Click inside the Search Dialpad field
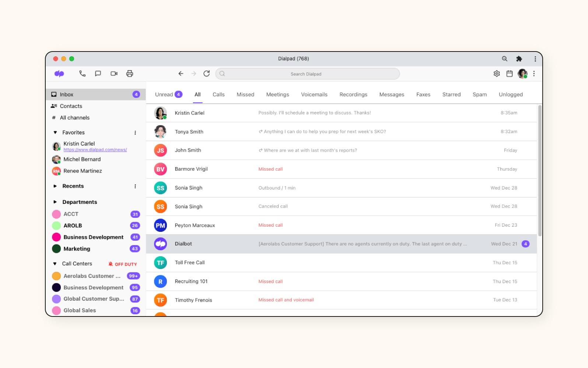The width and height of the screenshot is (588, 368). (x=307, y=74)
